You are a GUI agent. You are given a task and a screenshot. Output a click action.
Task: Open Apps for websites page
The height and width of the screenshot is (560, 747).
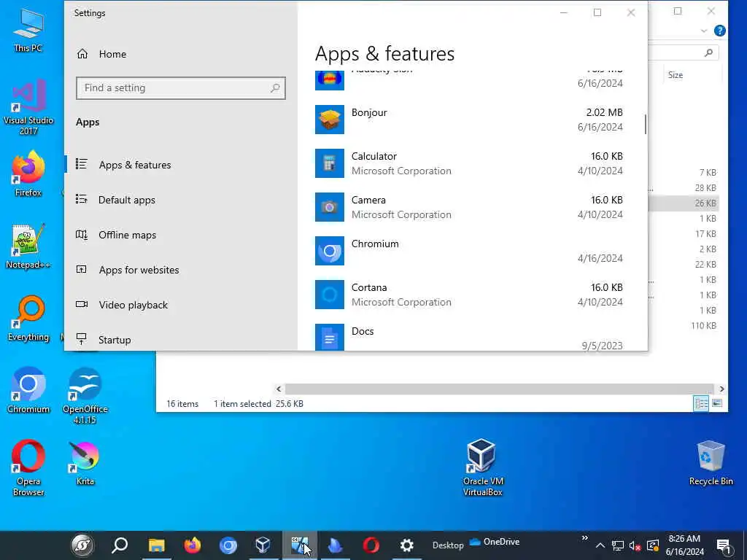pyautogui.click(x=128, y=270)
